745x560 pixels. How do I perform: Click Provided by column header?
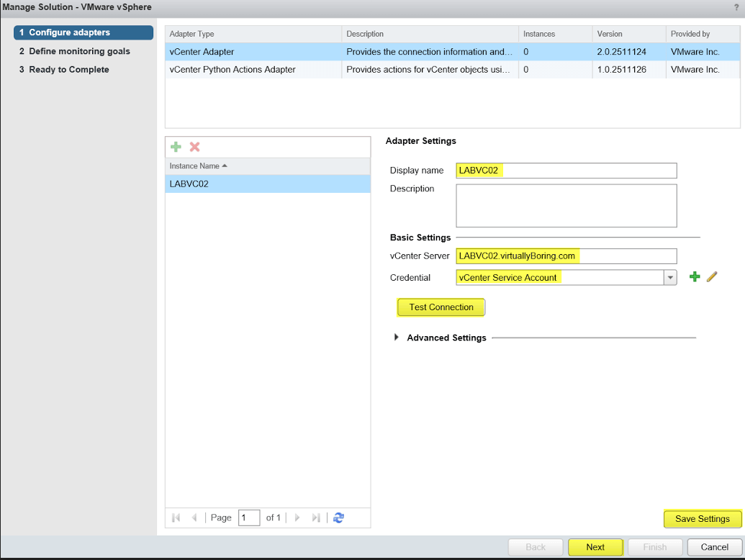tap(703, 35)
